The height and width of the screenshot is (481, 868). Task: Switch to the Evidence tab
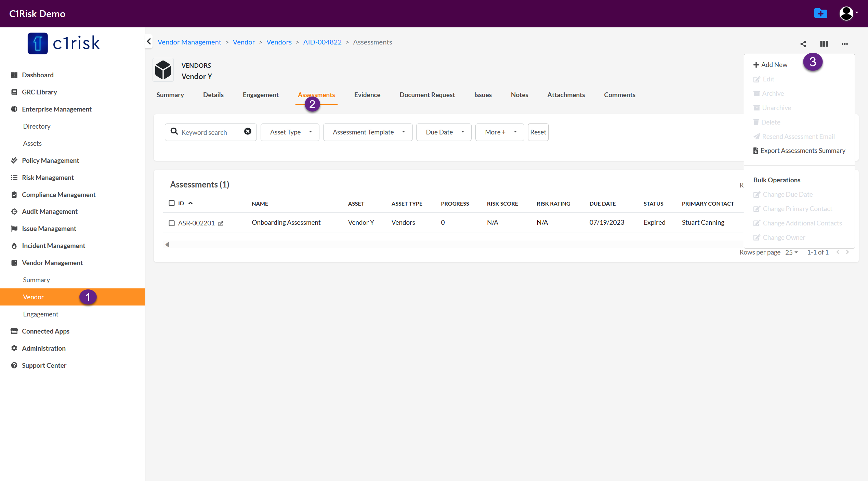pos(367,95)
